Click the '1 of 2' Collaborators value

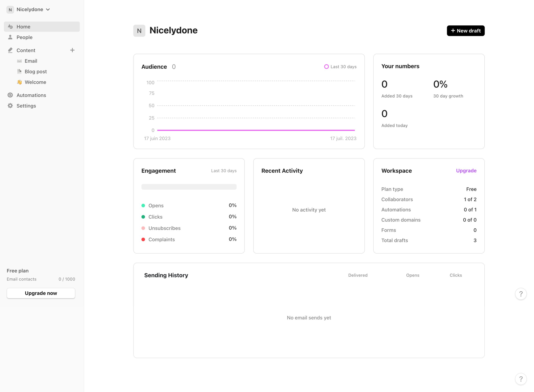click(470, 199)
